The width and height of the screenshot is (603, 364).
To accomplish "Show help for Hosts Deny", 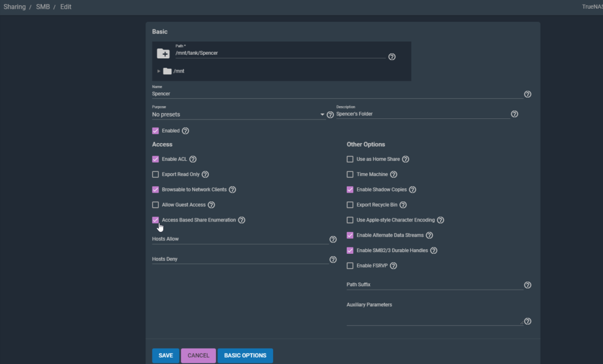I will (333, 260).
